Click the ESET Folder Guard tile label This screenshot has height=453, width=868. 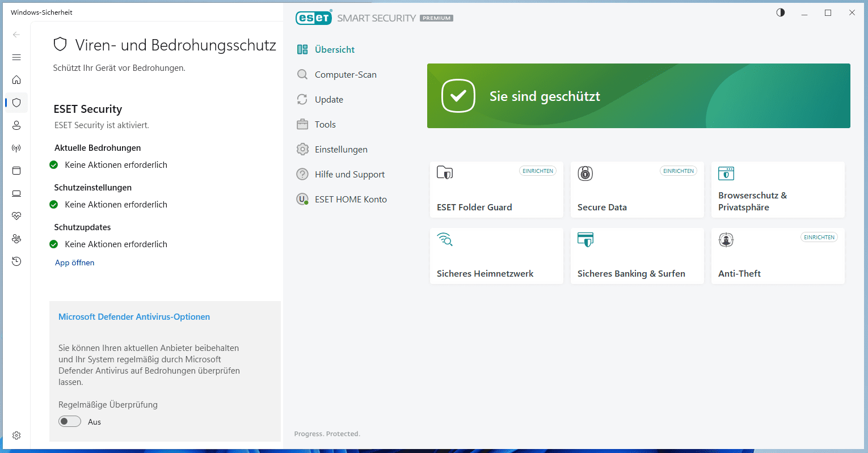474,207
